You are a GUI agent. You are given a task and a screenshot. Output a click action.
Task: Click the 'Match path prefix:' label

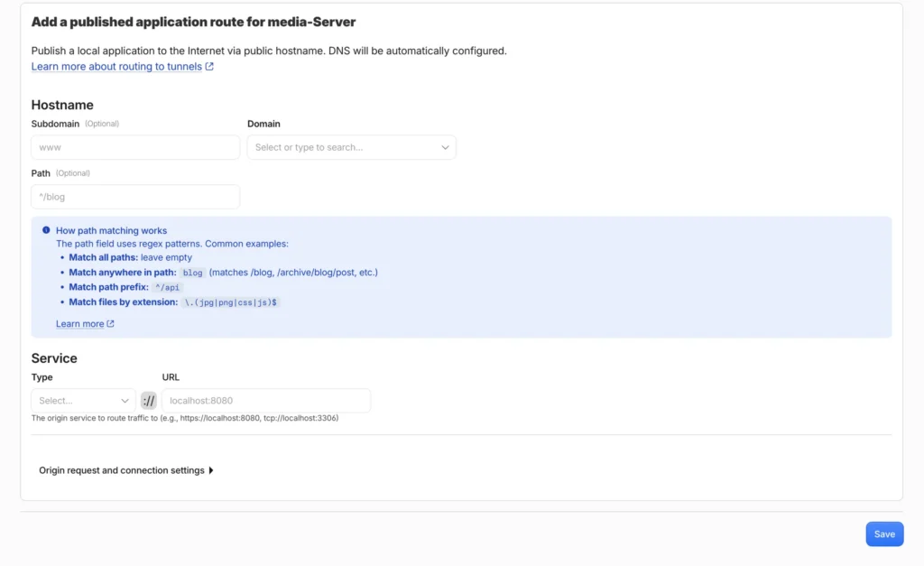point(109,287)
